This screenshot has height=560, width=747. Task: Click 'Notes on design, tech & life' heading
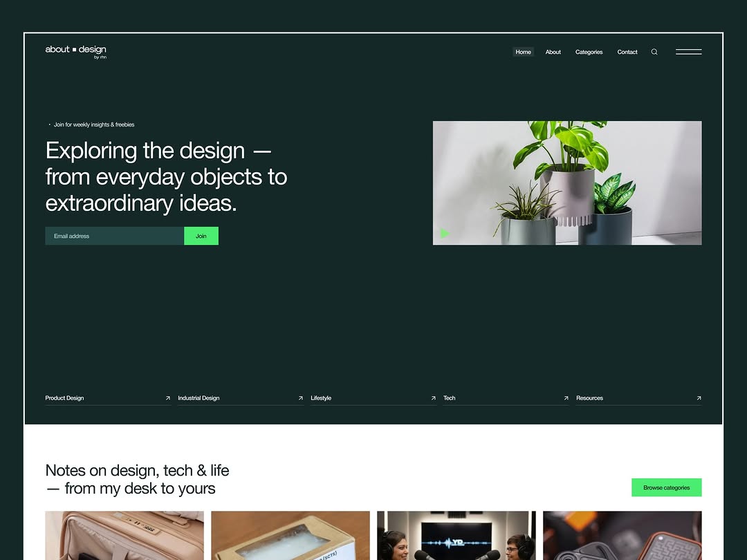pos(137,479)
